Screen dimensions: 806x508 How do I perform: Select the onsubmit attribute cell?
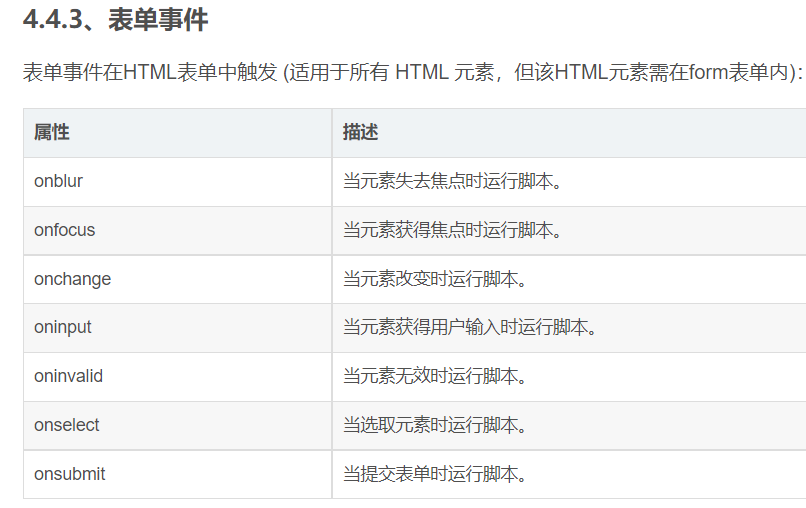coord(69,474)
